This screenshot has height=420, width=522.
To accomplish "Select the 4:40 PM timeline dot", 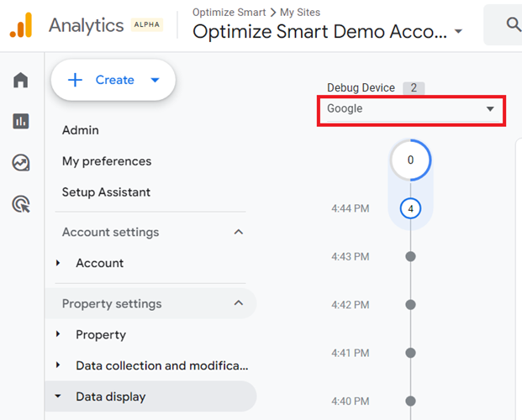I will click(x=410, y=401).
